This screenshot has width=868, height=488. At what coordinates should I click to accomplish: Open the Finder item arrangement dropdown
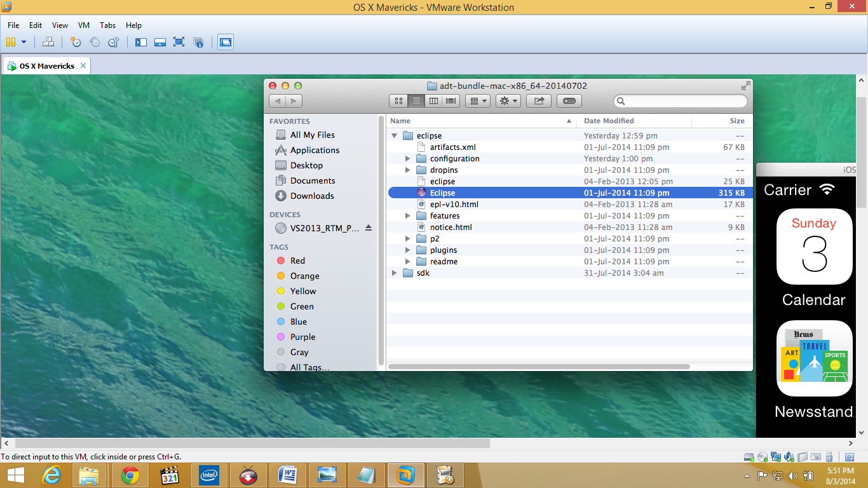pos(477,101)
